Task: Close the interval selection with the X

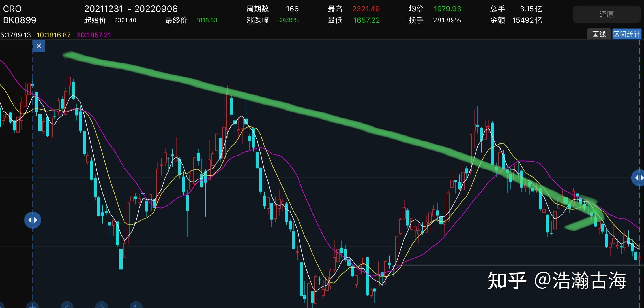Action: (39, 46)
